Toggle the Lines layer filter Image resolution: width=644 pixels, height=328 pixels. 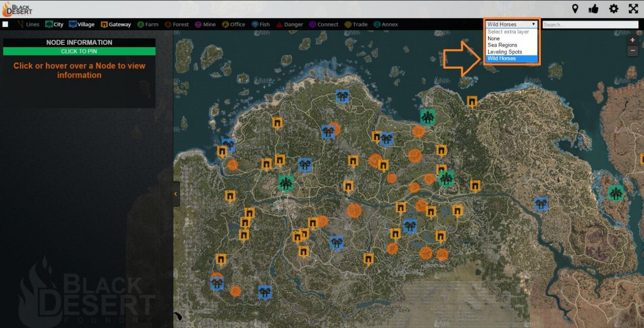pyautogui.click(x=28, y=25)
